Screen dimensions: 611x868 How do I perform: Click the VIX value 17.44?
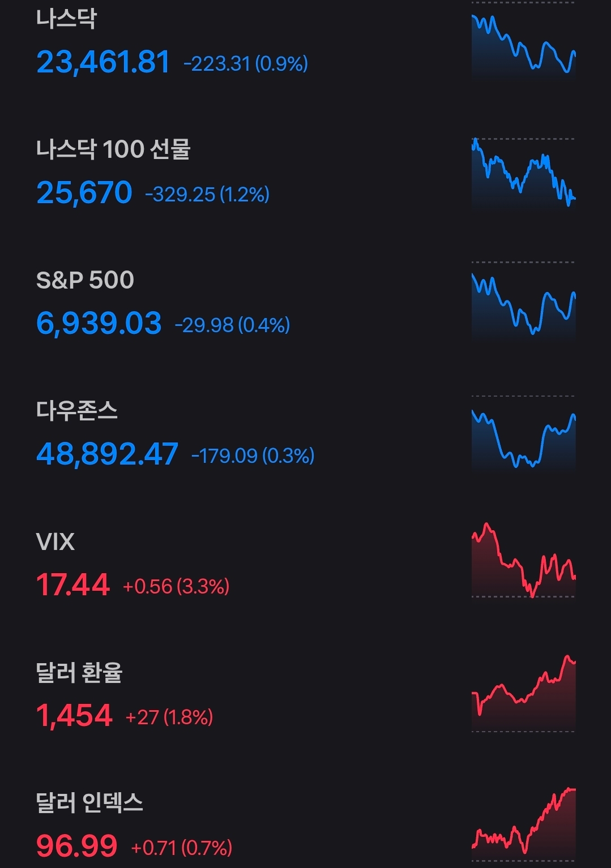click(73, 585)
